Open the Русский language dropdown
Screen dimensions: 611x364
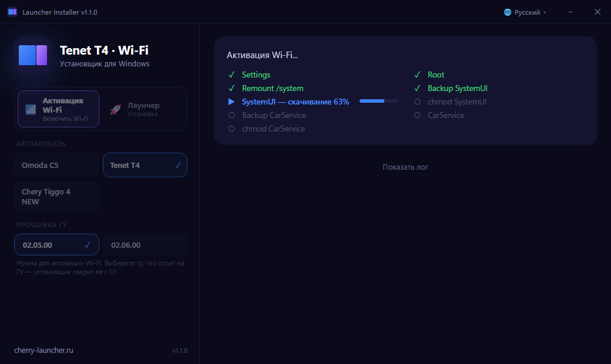pos(525,12)
